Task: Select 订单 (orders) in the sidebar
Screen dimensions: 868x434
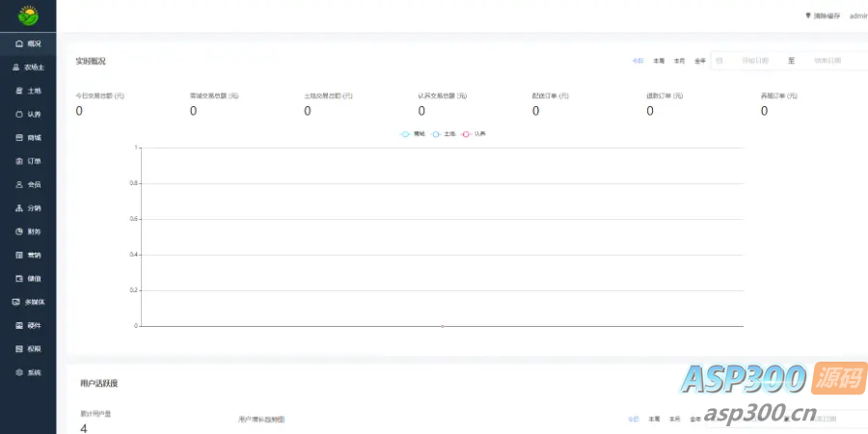Action: pyautogui.click(x=28, y=161)
